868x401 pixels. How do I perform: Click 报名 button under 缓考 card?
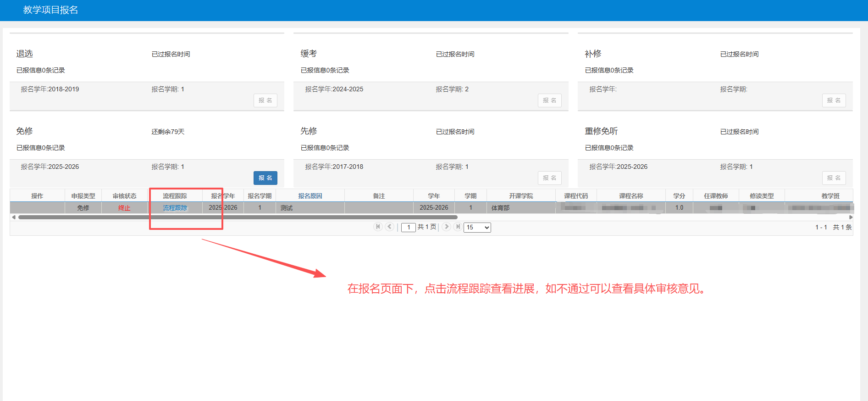[549, 100]
